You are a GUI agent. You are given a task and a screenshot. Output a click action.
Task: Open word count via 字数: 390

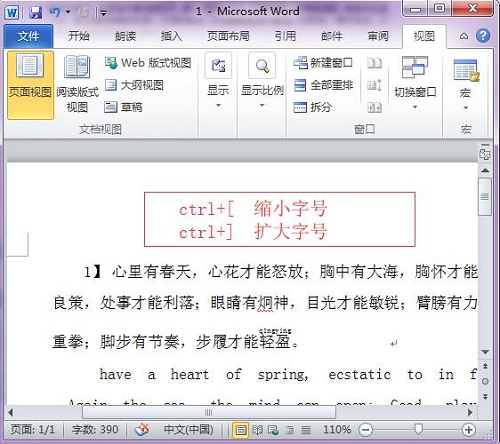(95, 429)
